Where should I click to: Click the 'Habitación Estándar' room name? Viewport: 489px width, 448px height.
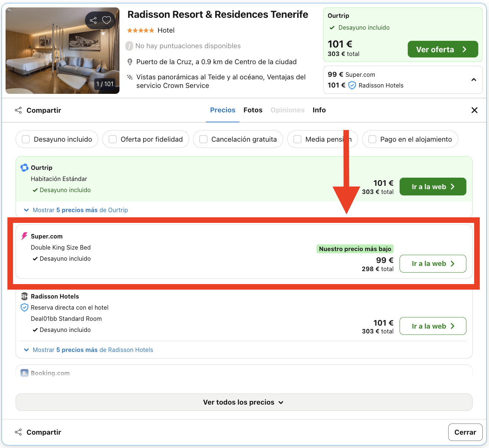click(59, 179)
